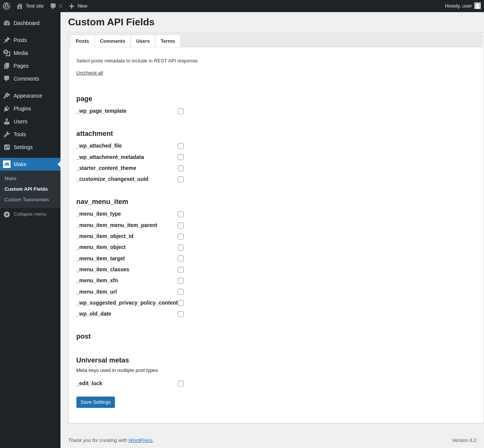Switch to the Comments tab

tap(112, 41)
